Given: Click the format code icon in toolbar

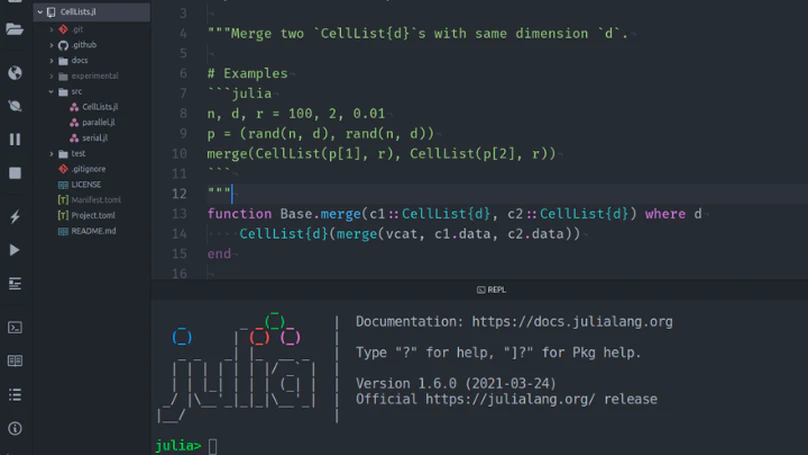Looking at the screenshot, I should pyautogui.click(x=14, y=283).
